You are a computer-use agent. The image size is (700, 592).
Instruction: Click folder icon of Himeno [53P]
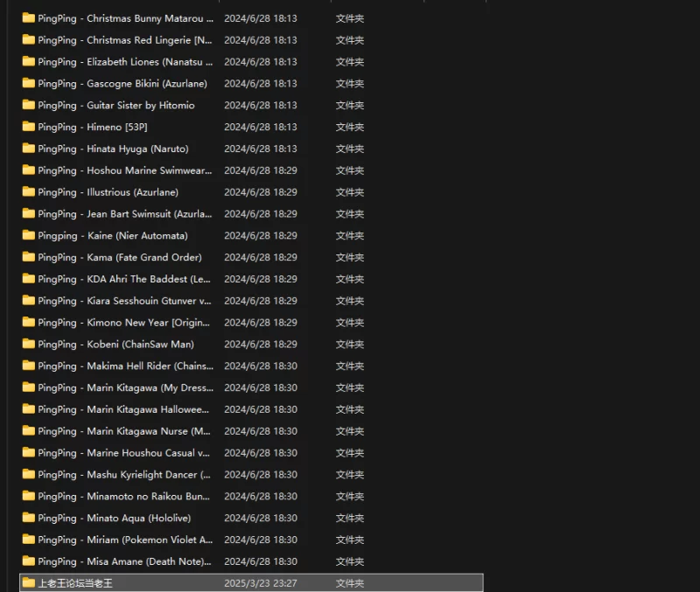[29, 127]
